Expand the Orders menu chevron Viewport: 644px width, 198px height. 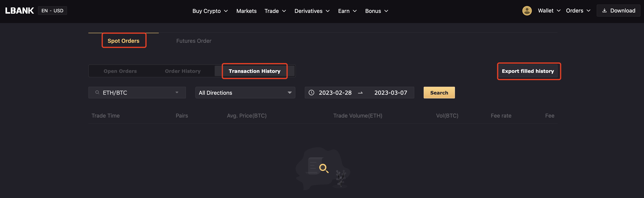(x=588, y=11)
